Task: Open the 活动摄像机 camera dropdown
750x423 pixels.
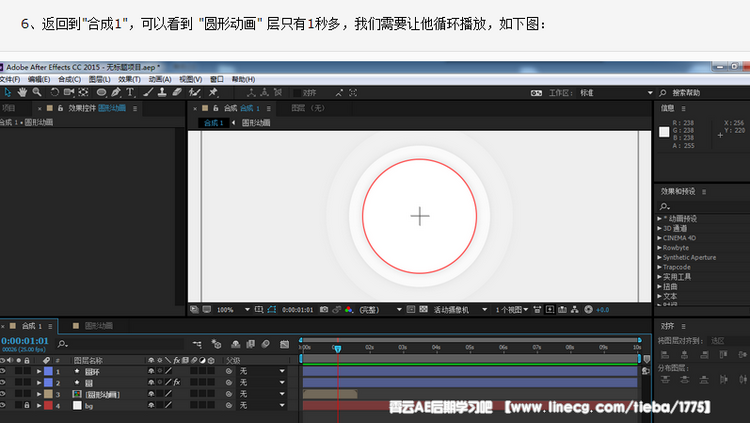Action: click(x=460, y=310)
